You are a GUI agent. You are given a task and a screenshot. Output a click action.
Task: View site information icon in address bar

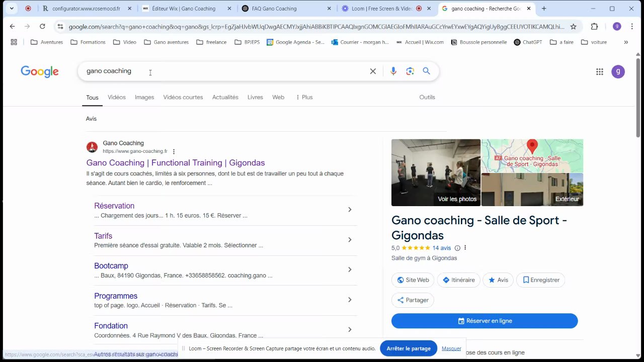click(x=60, y=27)
